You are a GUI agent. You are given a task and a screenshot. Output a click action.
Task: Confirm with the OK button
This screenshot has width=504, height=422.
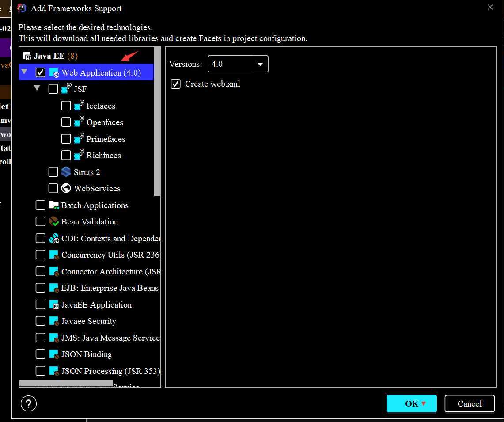[411, 403]
